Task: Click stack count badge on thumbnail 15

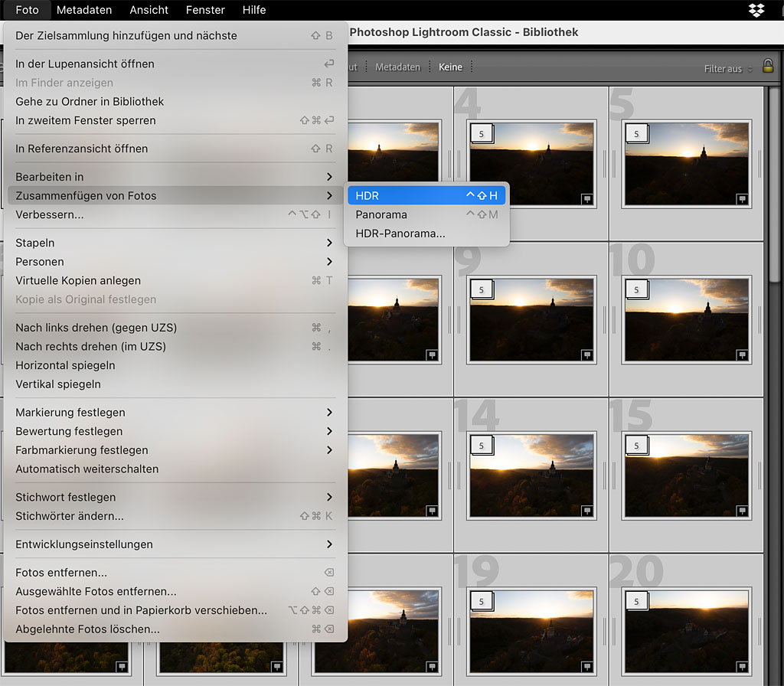Action: 636,446
